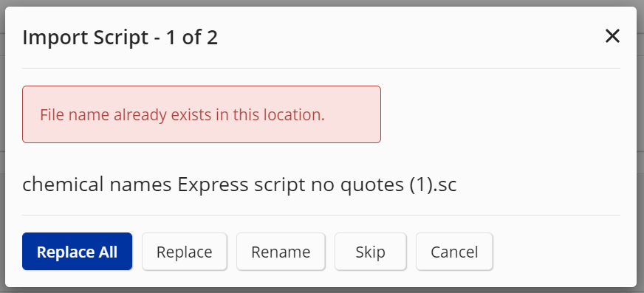
Task: Click the chemical names Express script filename
Action: [239, 185]
